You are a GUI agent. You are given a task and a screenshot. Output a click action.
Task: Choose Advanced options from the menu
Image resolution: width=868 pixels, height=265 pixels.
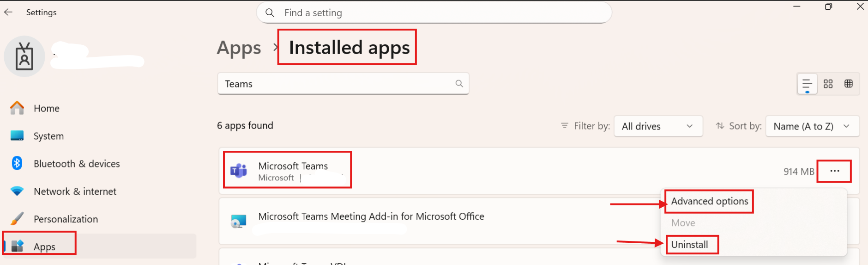(x=710, y=201)
